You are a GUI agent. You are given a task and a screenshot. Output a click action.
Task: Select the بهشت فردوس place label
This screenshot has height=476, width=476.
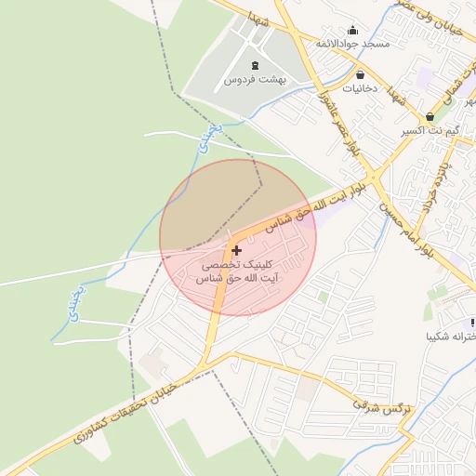tap(255, 80)
